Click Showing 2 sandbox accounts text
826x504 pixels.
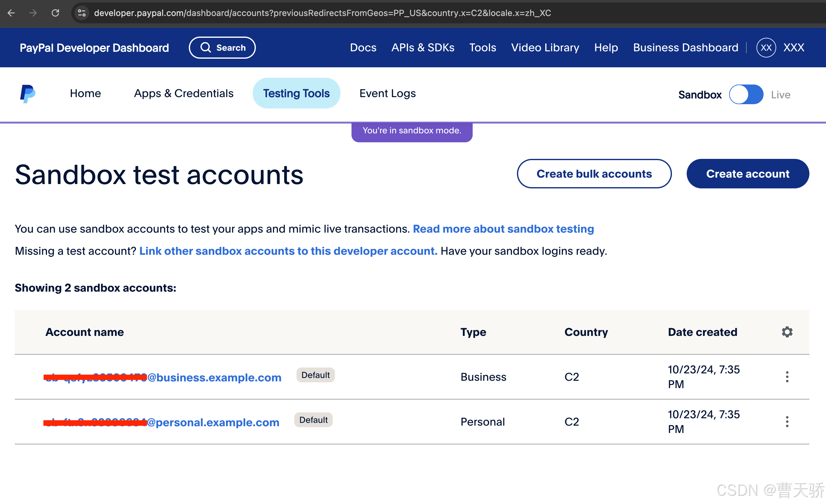[x=96, y=288]
